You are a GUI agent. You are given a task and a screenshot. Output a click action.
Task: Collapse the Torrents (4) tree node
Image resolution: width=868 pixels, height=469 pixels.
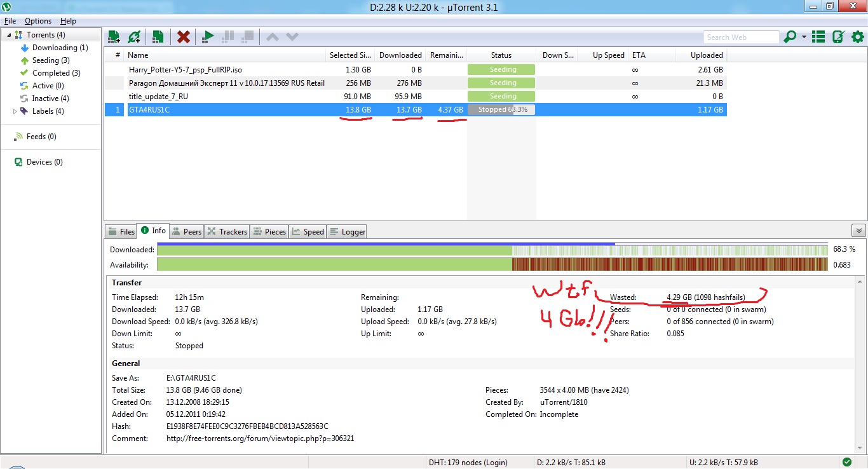(9, 35)
